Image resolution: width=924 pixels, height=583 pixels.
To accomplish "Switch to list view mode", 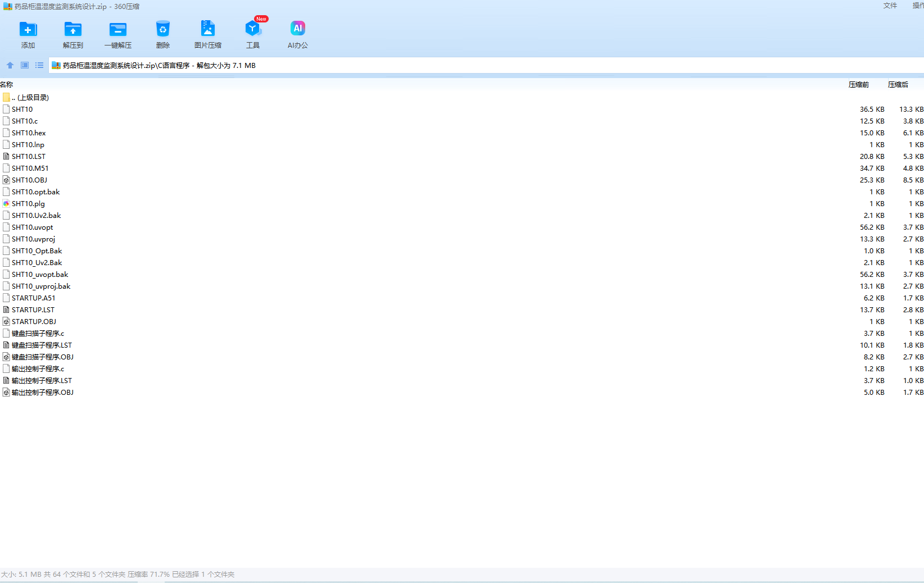I will click(39, 65).
